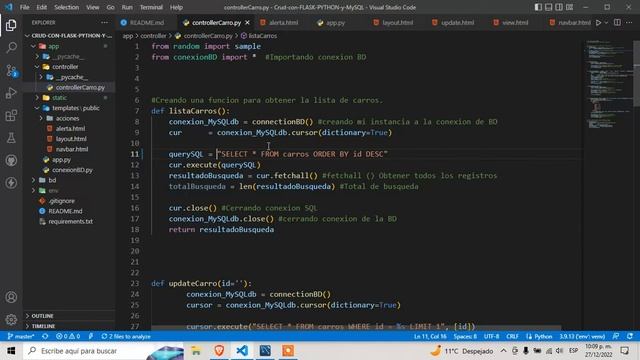Open Spaces indentation setting
The width and height of the screenshot is (640, 360).
(x=465, y=336)
